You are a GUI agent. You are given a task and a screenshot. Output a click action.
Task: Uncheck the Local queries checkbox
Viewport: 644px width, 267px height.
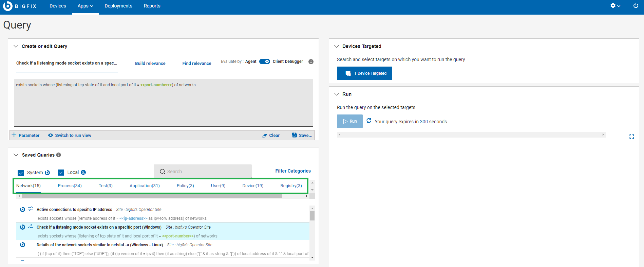click(x=61, y=173)
